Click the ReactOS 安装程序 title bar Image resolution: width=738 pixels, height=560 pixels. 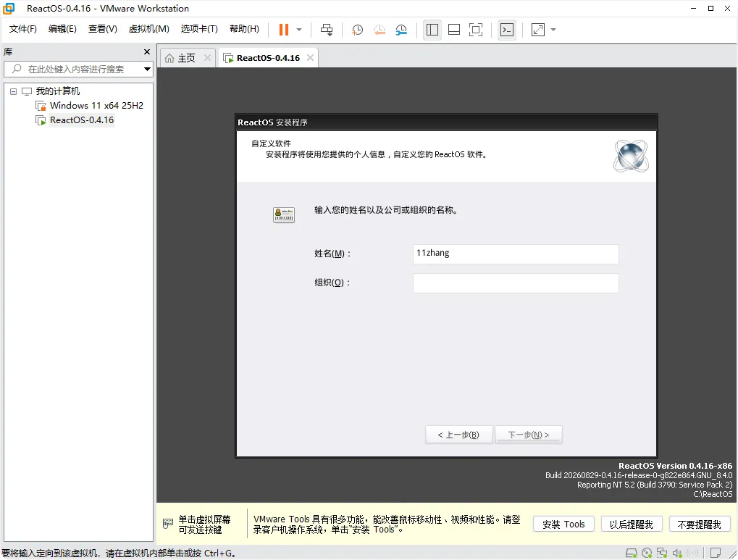point(446,122)
